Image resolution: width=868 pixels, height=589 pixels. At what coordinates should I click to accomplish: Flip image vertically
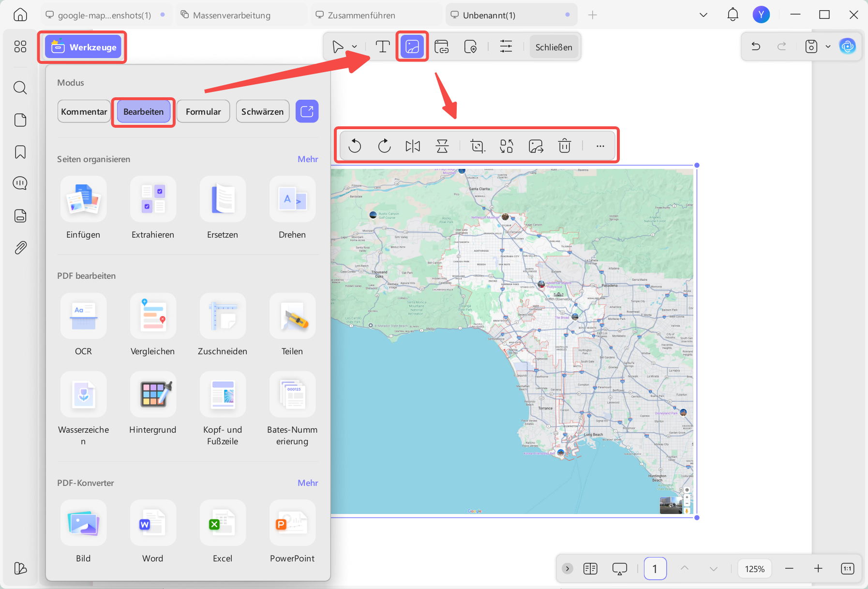[x=442, y=146]
